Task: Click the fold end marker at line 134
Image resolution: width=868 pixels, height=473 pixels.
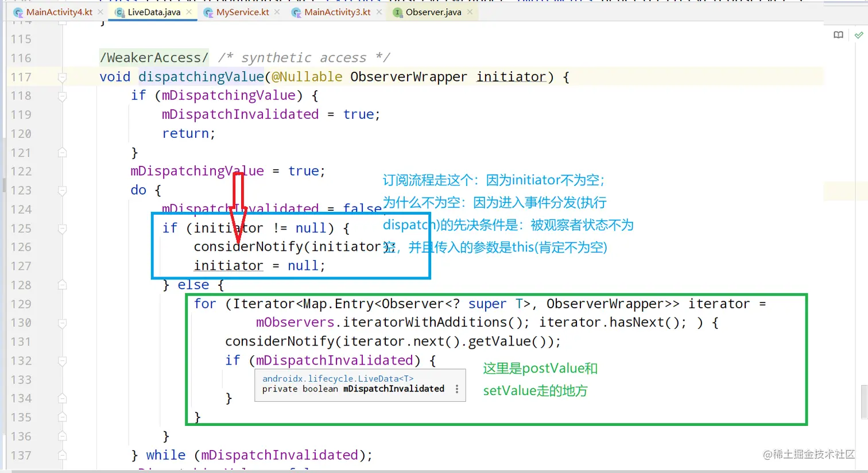Action: tap(62, 398)
